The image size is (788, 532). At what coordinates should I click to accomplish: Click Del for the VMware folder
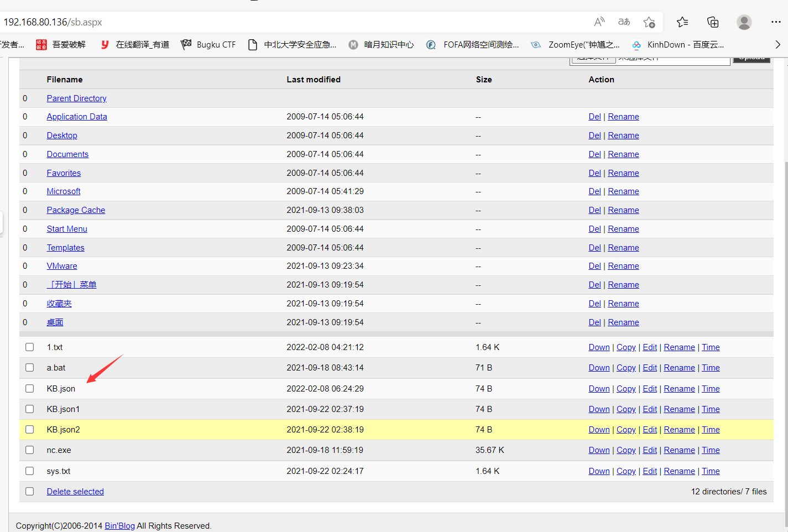(594, 266)
